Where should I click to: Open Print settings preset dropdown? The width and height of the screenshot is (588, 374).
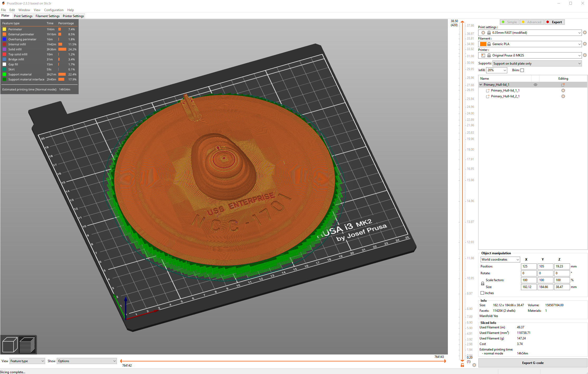[x=580, y=33]
